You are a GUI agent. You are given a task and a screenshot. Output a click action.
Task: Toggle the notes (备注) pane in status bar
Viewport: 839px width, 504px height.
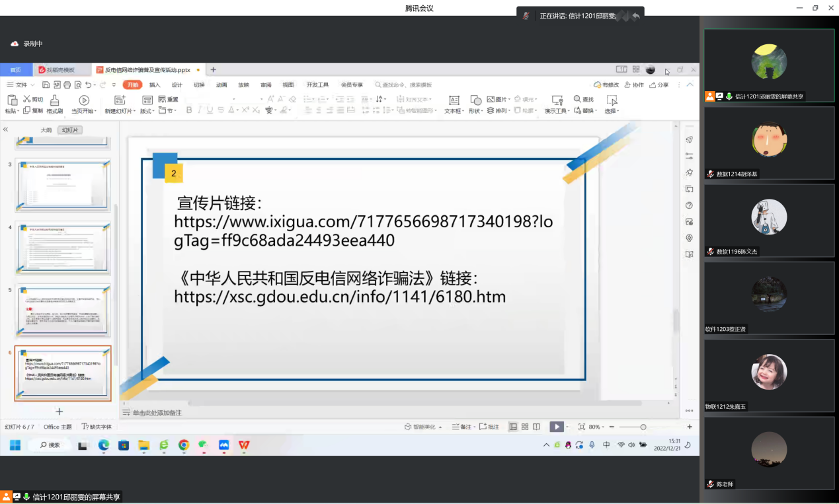pos(462,427)
